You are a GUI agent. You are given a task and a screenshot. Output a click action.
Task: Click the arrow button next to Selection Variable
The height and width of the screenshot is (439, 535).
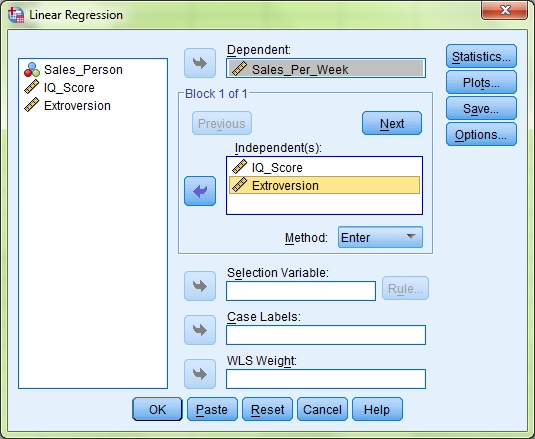(200, 286)
